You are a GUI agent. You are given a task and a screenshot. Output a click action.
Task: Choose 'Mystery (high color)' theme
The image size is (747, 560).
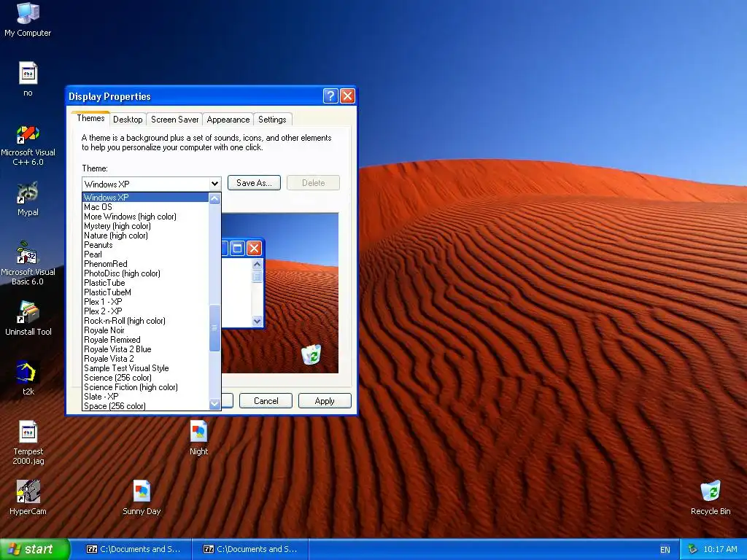pos(146,226)
